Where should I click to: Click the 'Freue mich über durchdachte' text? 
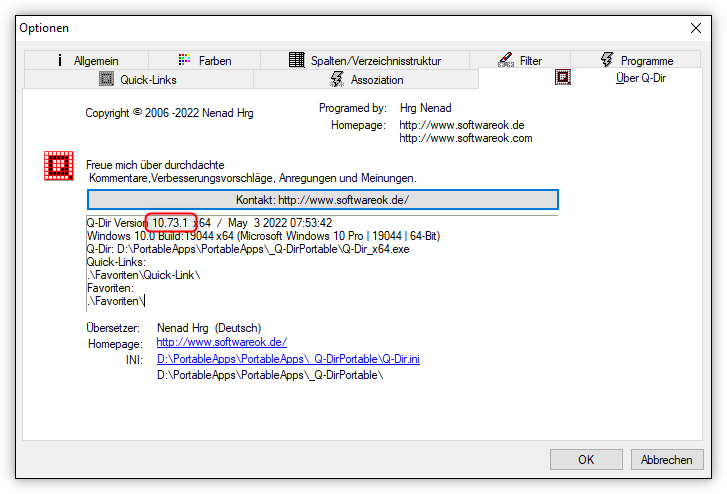click(x=155, y=165)
